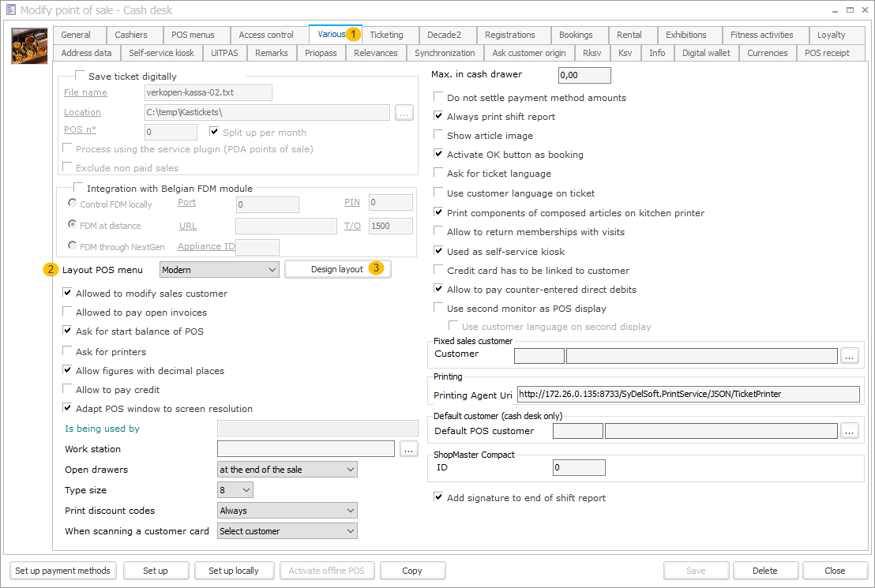Browse for Fixed sales customer

(x=849, y=356)
